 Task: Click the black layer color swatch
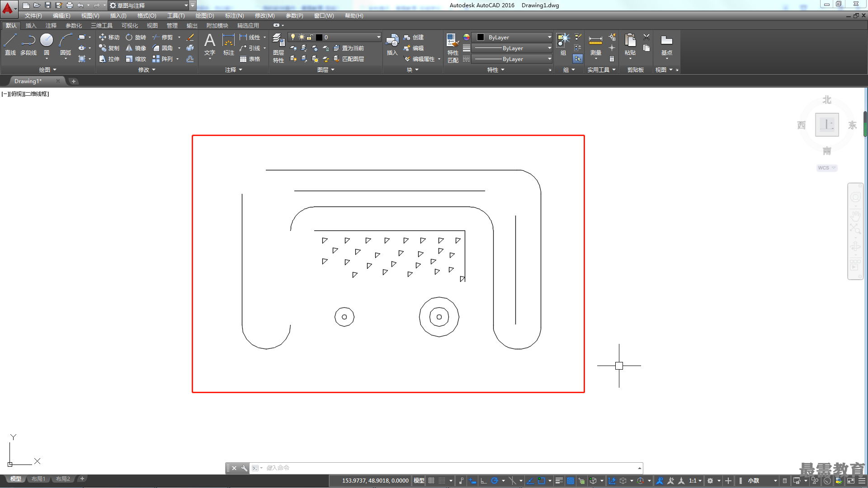pyautogui.click(x=319, y=37)
